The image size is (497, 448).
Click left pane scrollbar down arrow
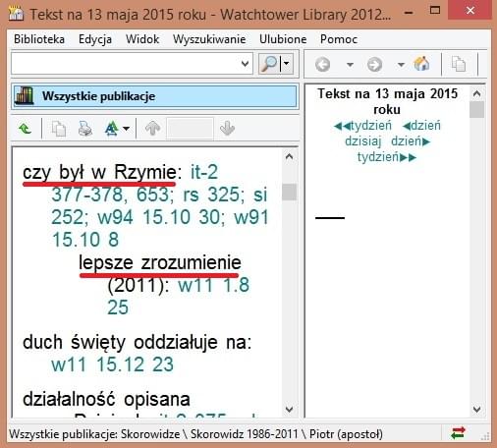pos(289,410)
